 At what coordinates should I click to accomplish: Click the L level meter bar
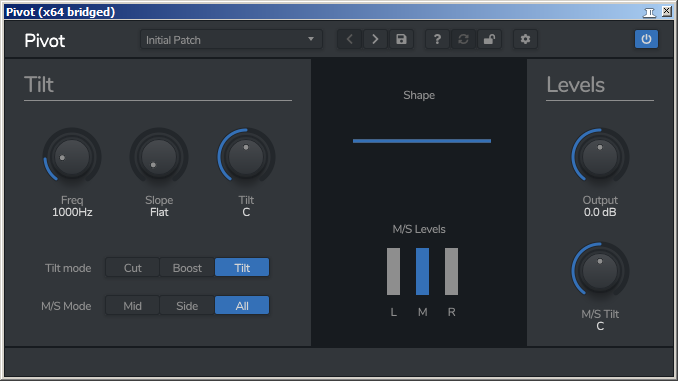pyautogui.click(x=393, y=272)
